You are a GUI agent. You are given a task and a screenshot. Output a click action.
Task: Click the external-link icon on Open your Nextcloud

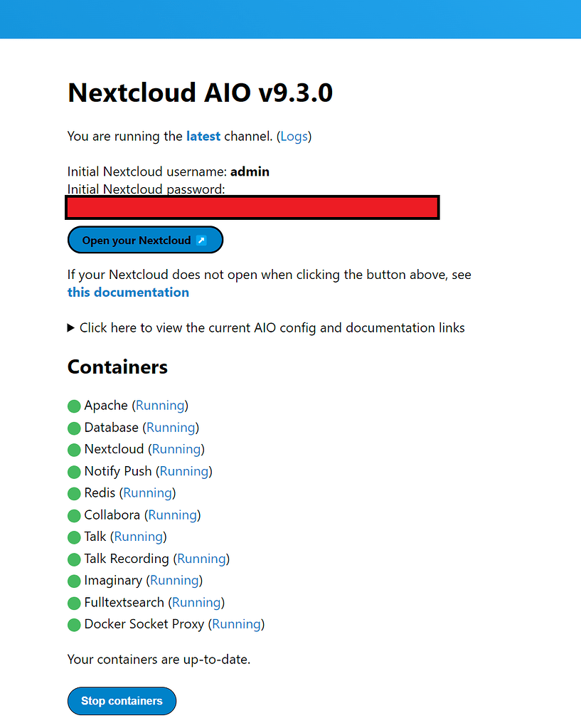(201, 240)
